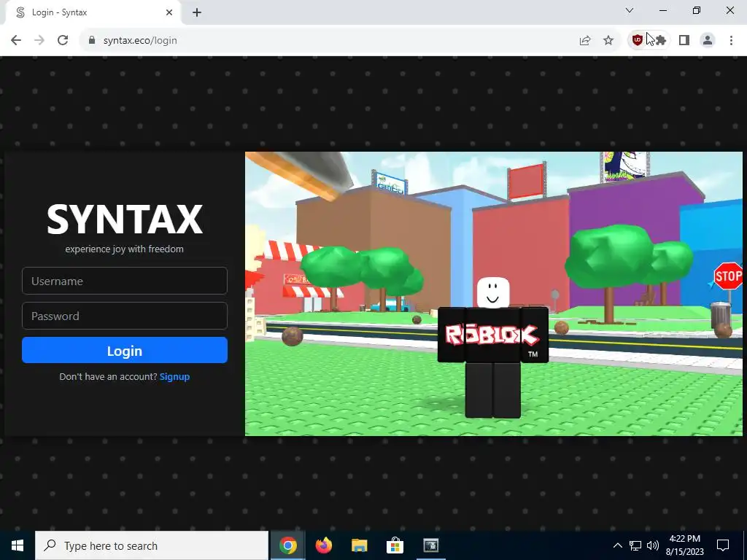
Task: Open Chrome from taskbar
Action: 287,545
